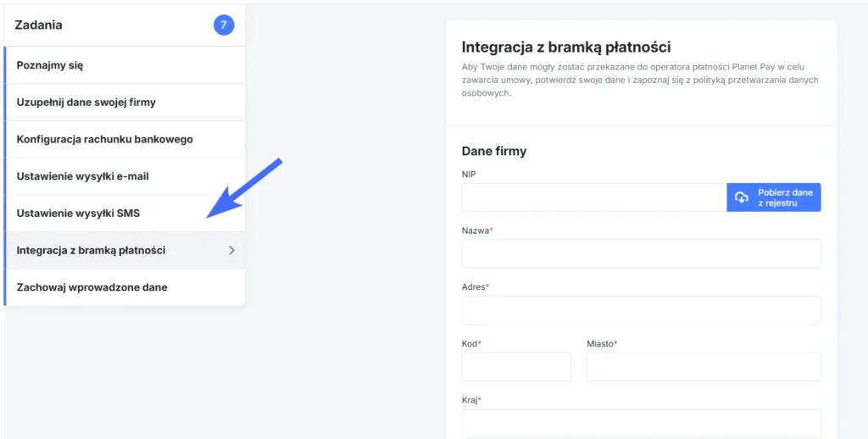868x439 pixels.
Task: Click the Miasto input field
Action: point(704,367)
